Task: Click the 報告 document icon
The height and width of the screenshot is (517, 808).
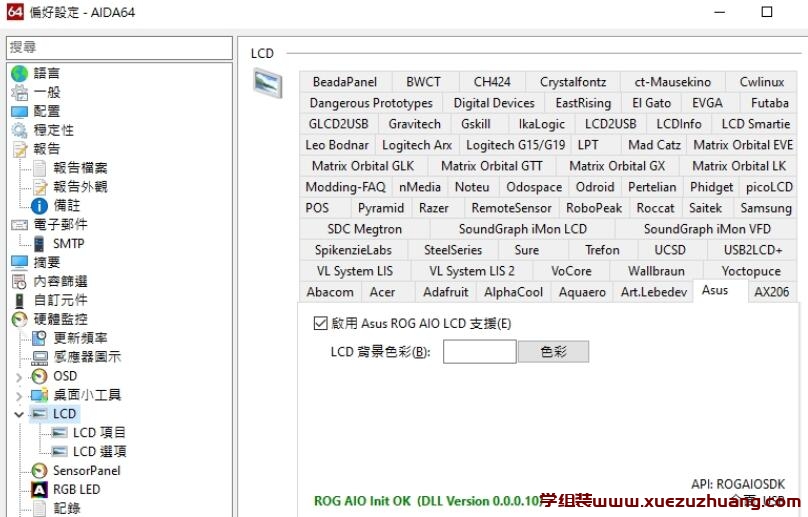Action: point(19,149)
